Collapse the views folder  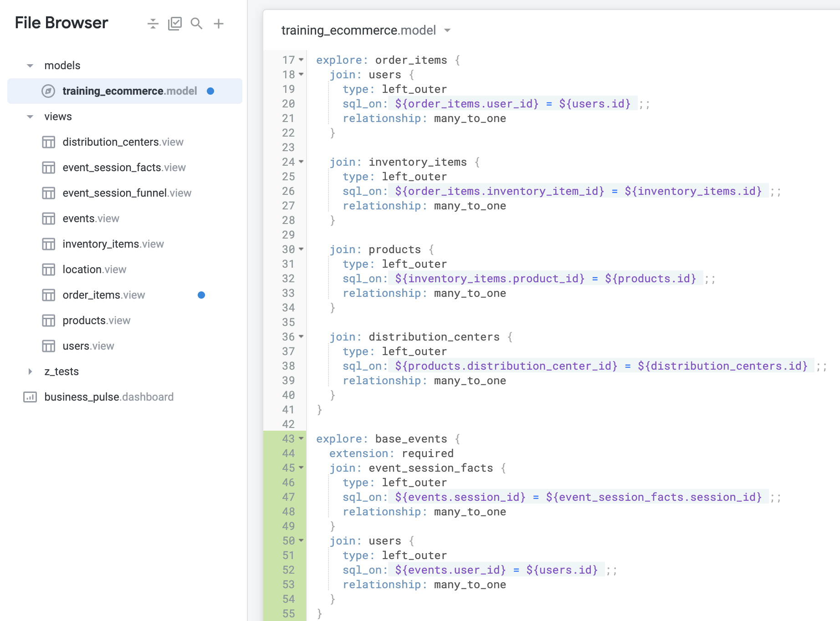(x=30, y=117)
